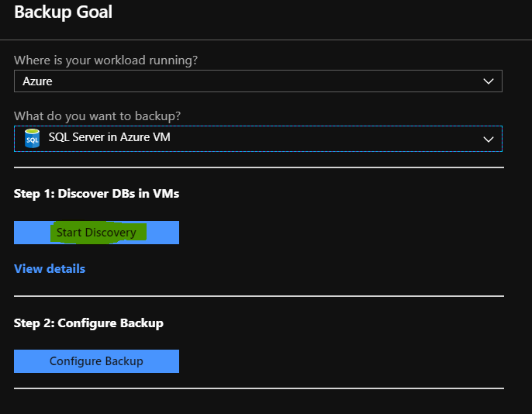Click the Configure Backup button
532x414 pixels.
[96, 361]
